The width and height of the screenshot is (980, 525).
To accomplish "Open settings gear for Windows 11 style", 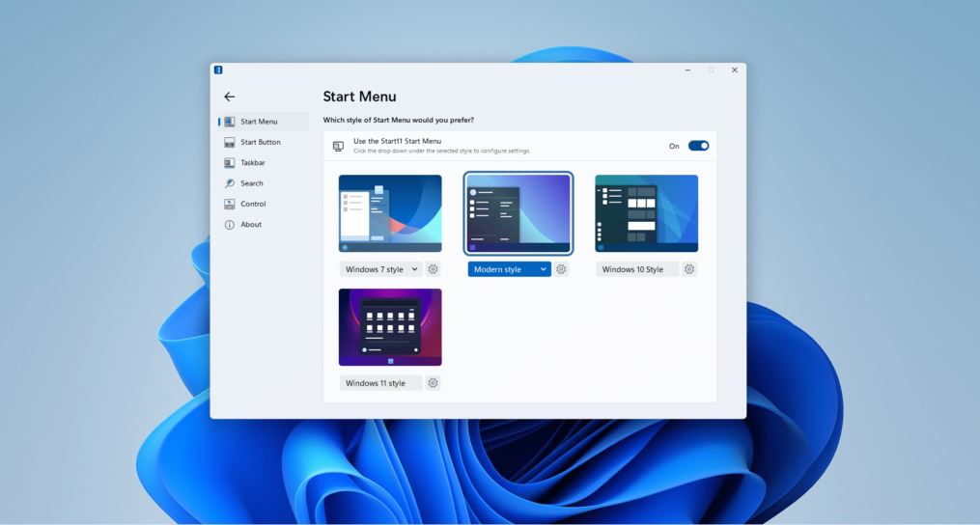I will 433,383.
